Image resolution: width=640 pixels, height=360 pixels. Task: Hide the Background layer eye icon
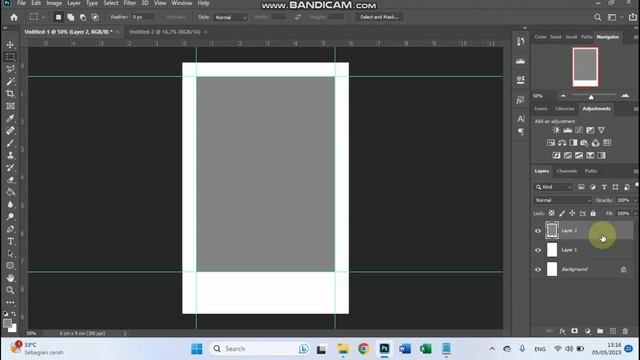tap(538, 269)
